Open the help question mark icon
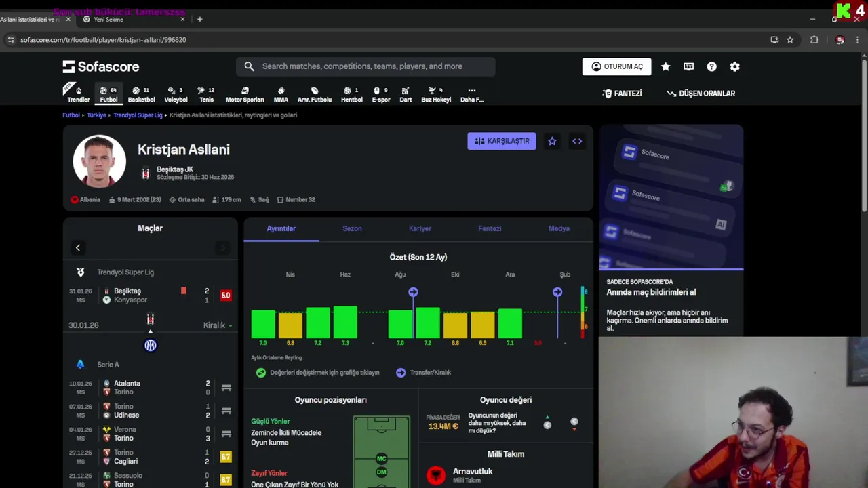Screen dimensions: 868x488 (x=711, y=66)
